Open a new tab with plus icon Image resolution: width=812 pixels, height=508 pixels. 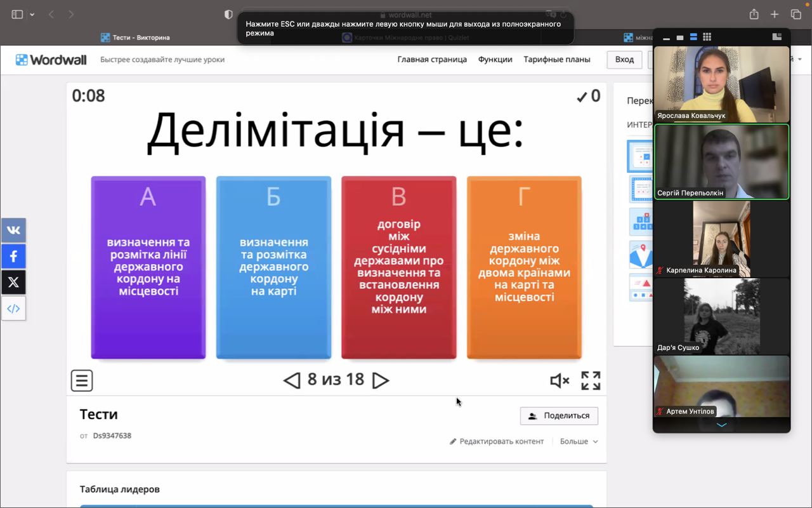(x=775, y=14)
